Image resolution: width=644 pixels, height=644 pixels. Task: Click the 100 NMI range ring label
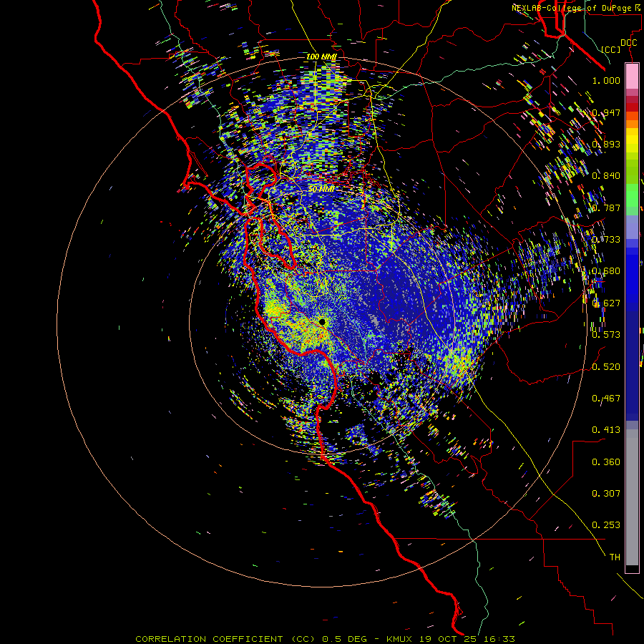click(321, 57)
